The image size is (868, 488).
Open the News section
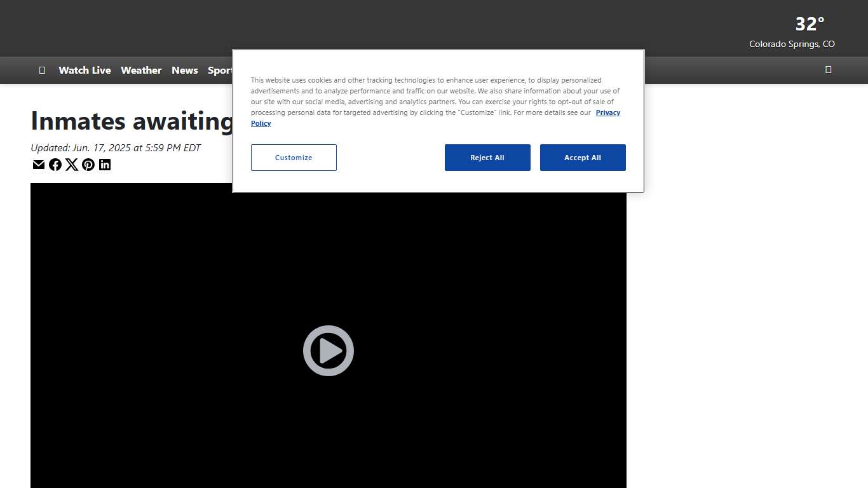[185, 71]
